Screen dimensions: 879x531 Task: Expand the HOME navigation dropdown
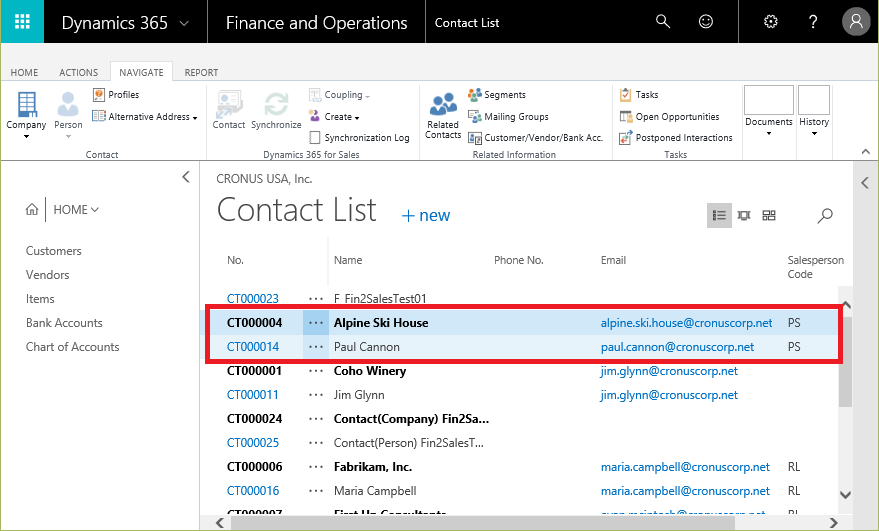click(x=76, y=210)
